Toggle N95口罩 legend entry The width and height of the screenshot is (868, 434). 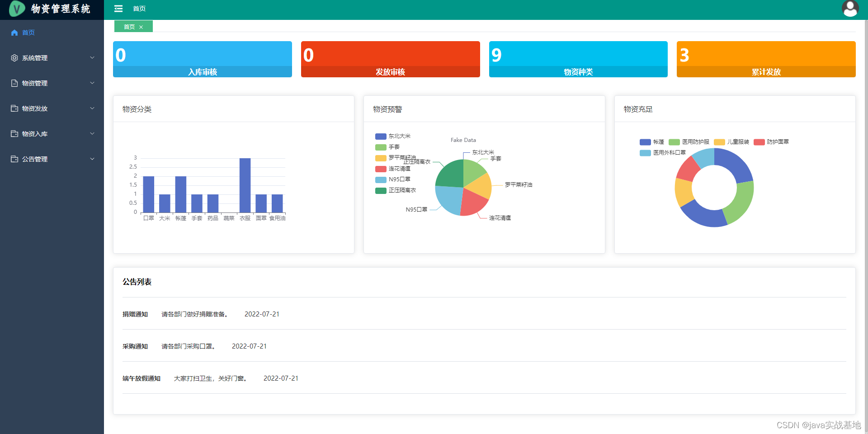[x=393, y=179]
